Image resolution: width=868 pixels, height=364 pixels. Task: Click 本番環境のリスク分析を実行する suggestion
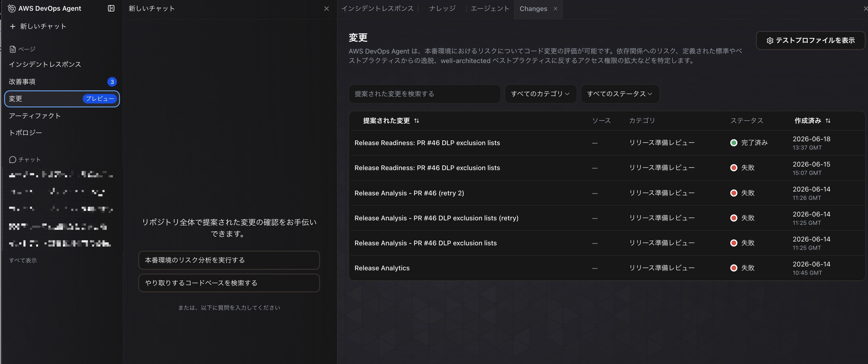[x=229, y=260]
